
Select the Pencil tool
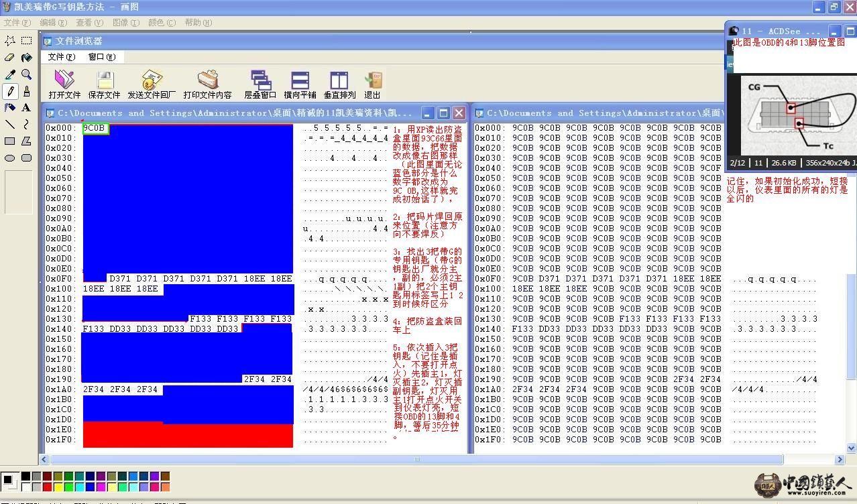point(10,91)
